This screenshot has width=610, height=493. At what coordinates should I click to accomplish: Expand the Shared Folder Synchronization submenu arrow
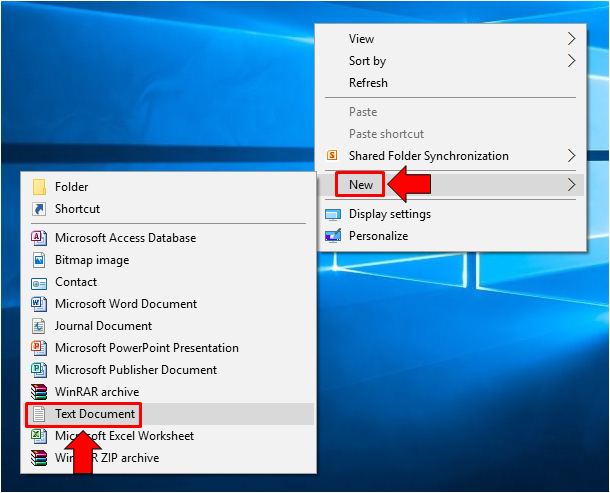coord(571,156)
